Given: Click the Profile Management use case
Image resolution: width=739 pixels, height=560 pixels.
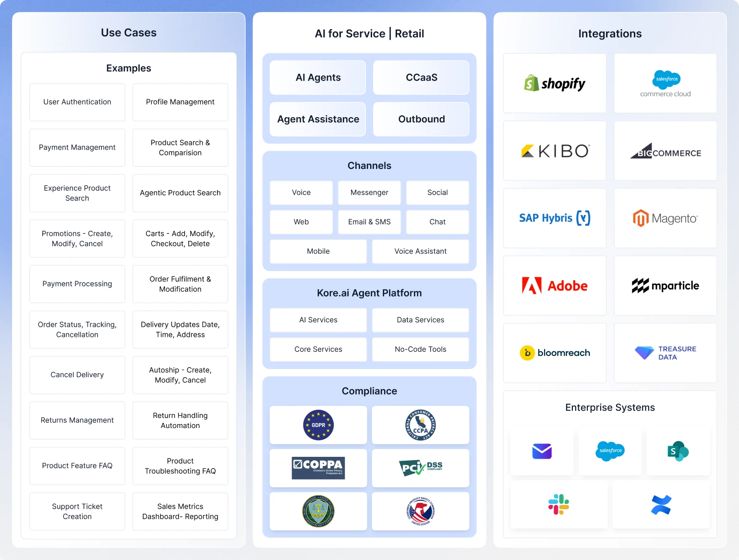Looking at the screenshot, I should tap(180, 102).
